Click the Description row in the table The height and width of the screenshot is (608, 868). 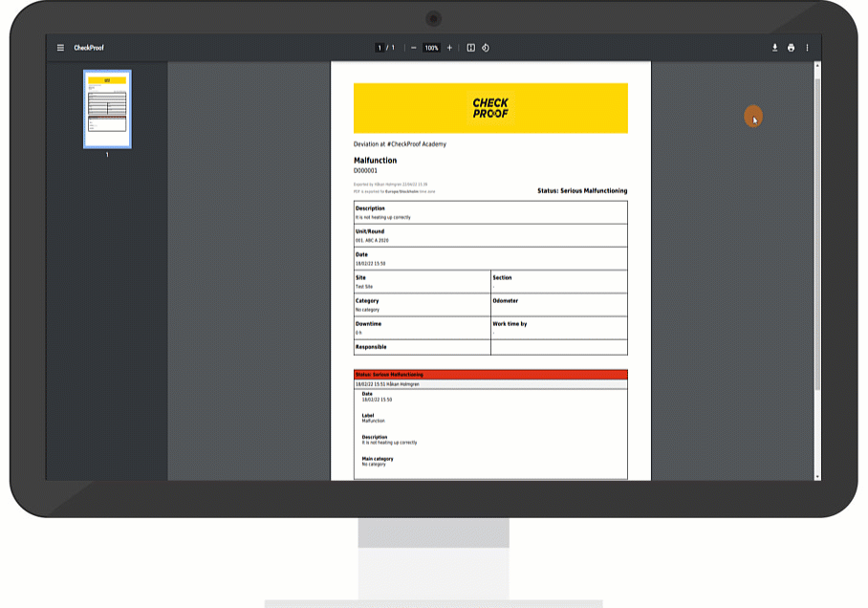(490, 212)
